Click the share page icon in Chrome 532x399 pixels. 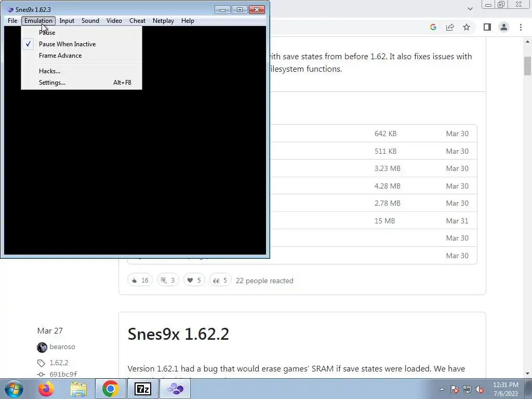click(x=450, y=27)
